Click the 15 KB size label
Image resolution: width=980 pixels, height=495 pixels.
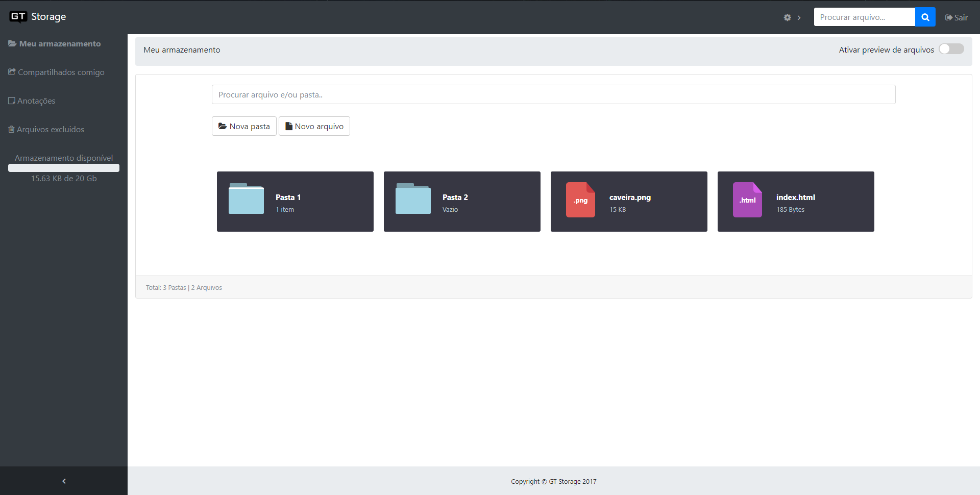(x=617, y=209)
